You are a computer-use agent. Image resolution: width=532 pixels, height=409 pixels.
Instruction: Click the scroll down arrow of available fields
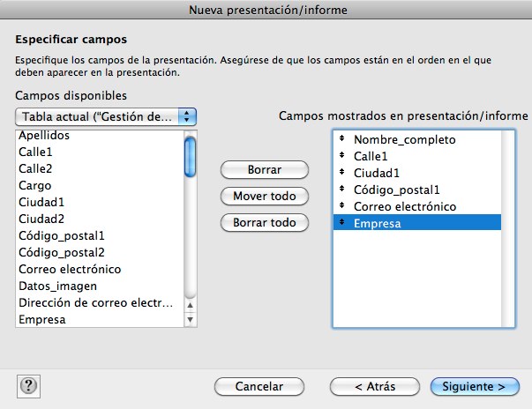click(x=191, y=320)
